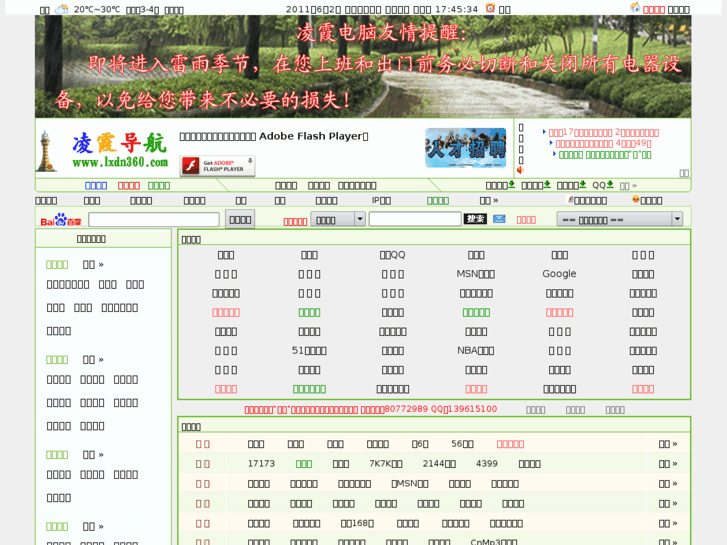Select the blue tab in the tab strip

96,186
